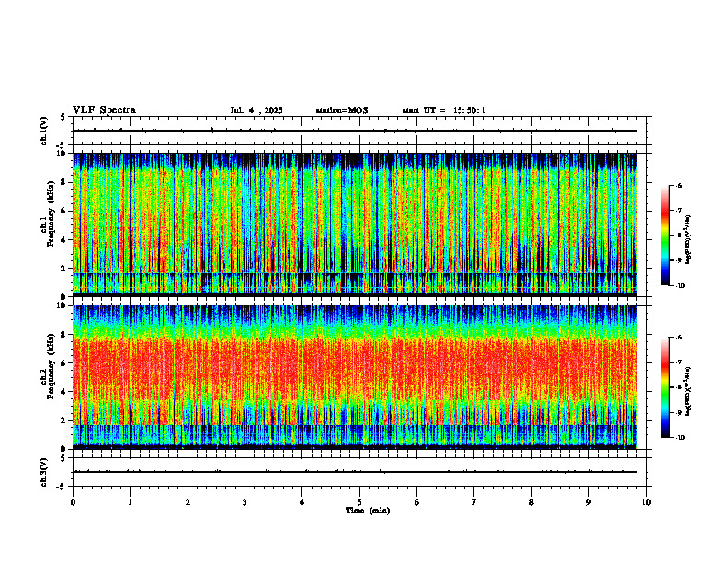Click the ch.2 frequency tick label "8"
The image size is (728, 563).
pyautogui.click(x=64, y=335)
